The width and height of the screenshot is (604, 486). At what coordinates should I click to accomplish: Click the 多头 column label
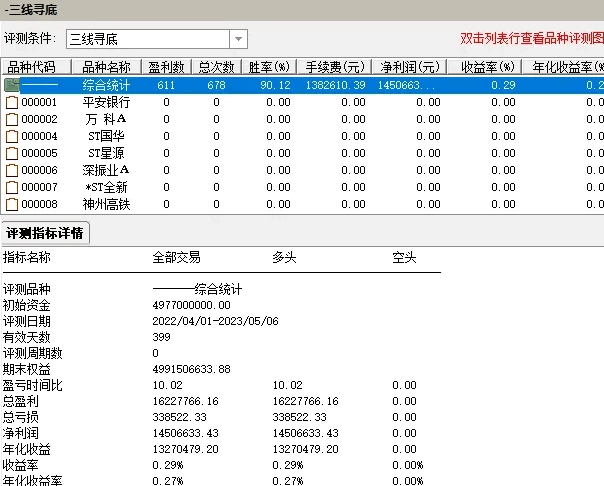[x=284, y=257]
